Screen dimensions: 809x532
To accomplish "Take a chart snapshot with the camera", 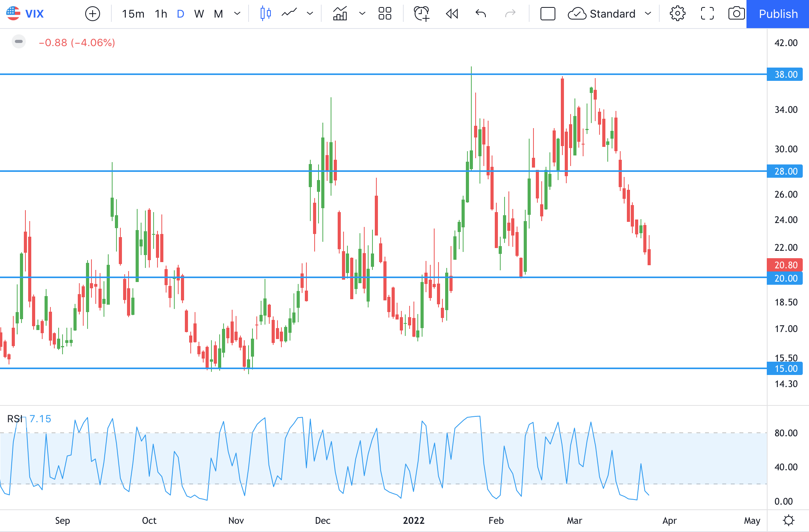I will coord(736,14).
